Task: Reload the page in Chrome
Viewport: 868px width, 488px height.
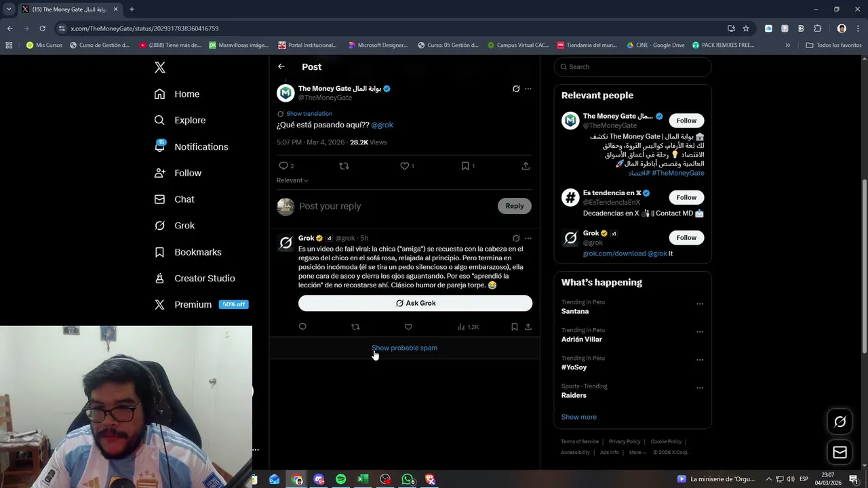Action: [42, 28]
